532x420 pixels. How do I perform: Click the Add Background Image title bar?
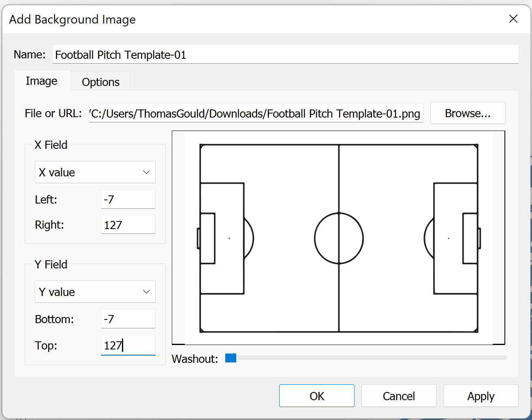[x=243, y=19]
